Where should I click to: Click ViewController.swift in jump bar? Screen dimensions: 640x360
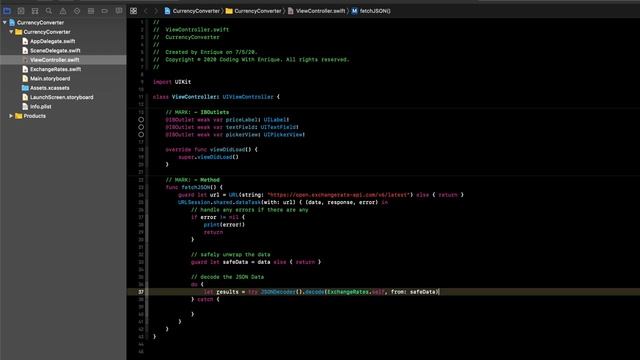point(316,11)
